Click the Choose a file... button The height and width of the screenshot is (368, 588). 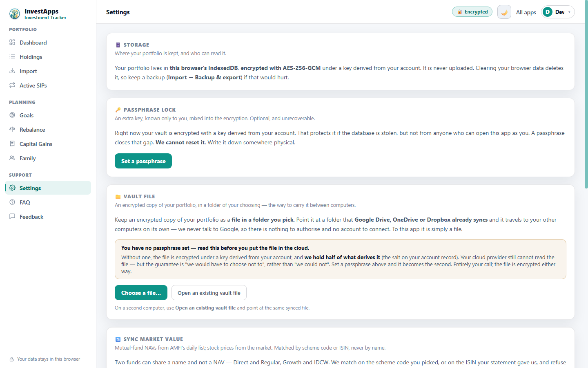[x=141, y=293]
